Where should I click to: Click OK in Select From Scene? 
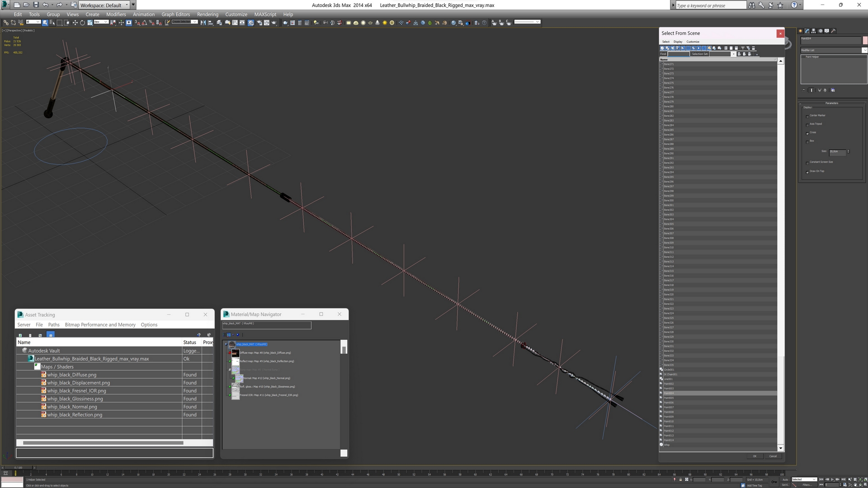pos(754,456)
